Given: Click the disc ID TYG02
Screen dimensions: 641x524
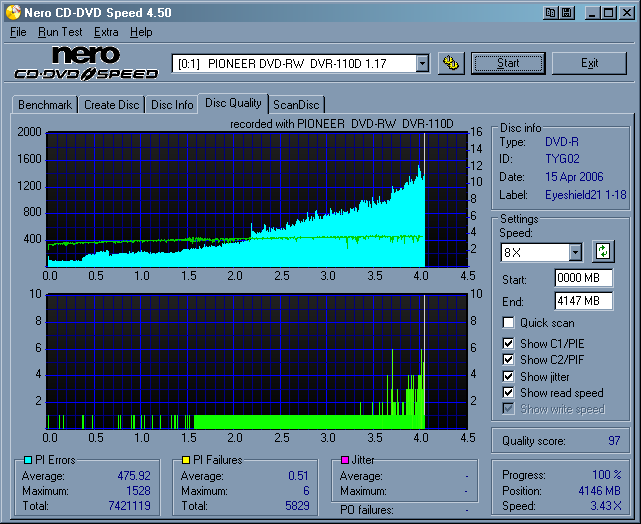Looking at the screenshot, I should click(x=562, y=159).
